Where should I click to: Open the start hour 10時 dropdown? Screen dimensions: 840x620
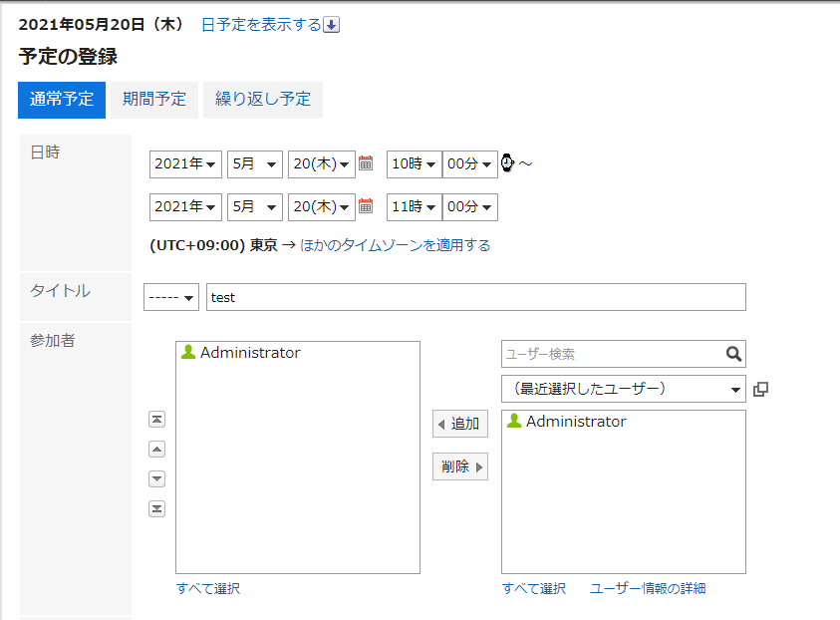pyautogui.click(x=414, y=164)
